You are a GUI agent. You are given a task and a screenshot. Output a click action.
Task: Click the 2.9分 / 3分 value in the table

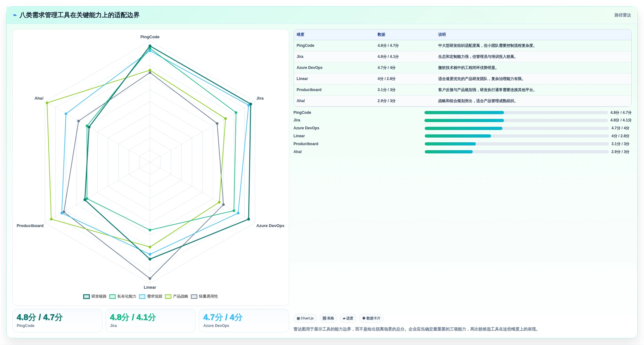(x=386, y=101)
